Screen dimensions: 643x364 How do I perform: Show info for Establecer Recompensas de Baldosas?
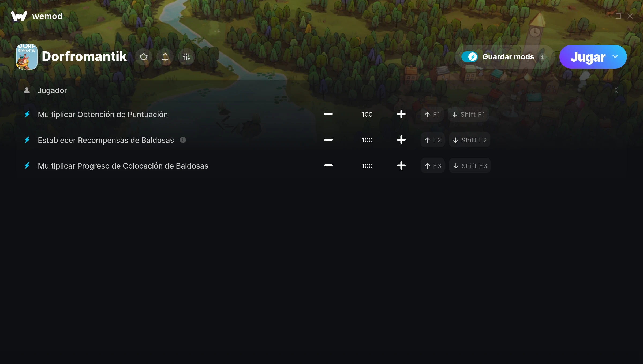(x=183, y=140)
